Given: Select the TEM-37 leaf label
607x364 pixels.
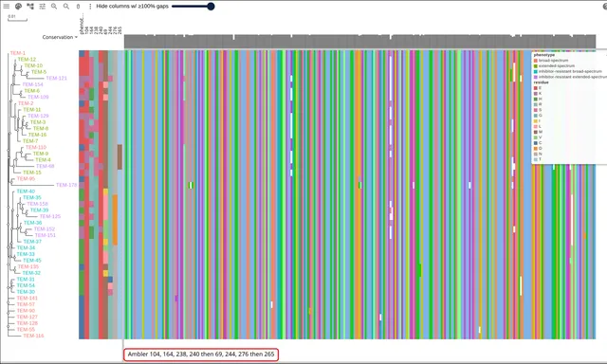Looking at the screenshot, I should tap(32, 242).
